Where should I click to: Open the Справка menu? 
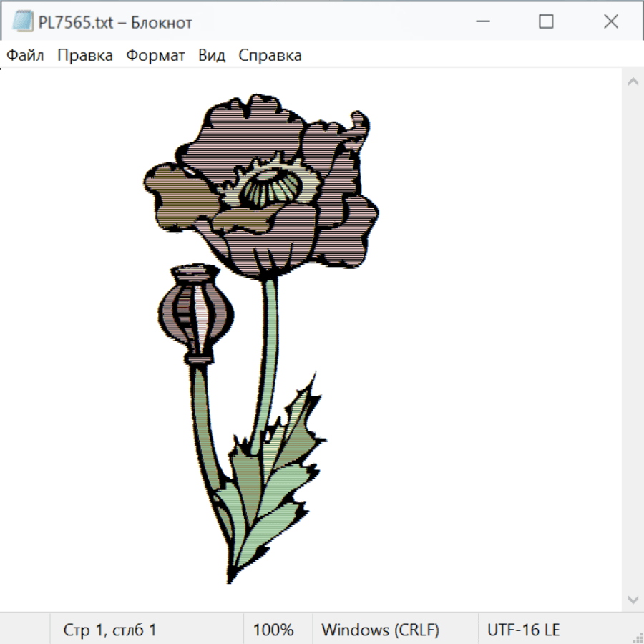tap(270, 55)
